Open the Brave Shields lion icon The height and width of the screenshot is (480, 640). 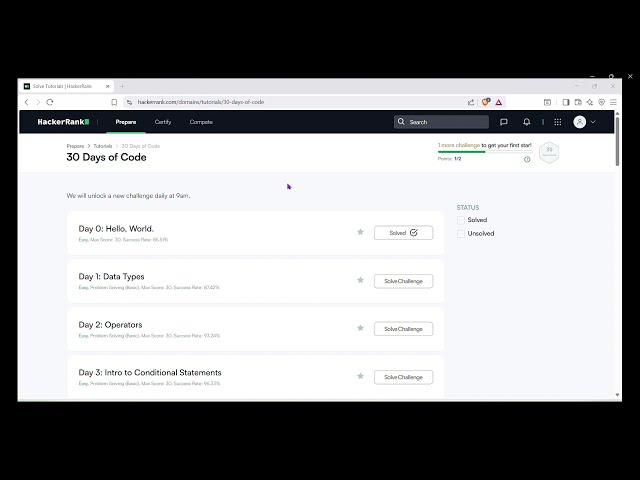pos(485,102)
